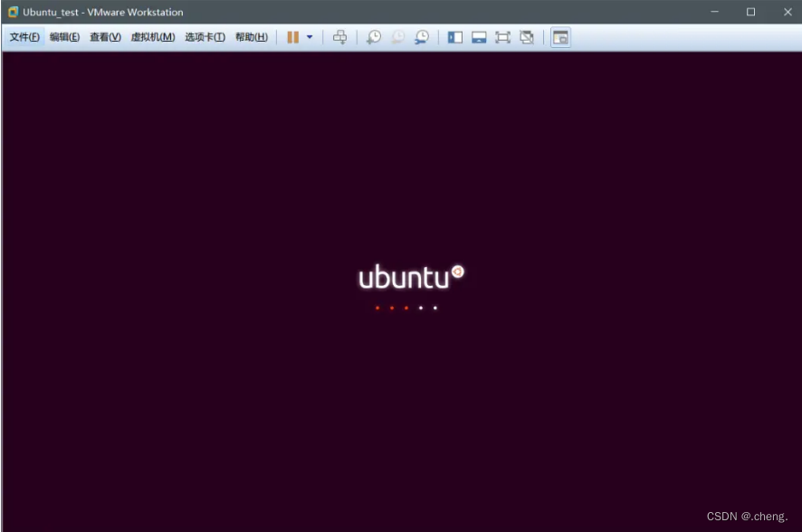The image size is (802, 532).
Task: Maximize the VMware Workstation window
Action: 750,12
